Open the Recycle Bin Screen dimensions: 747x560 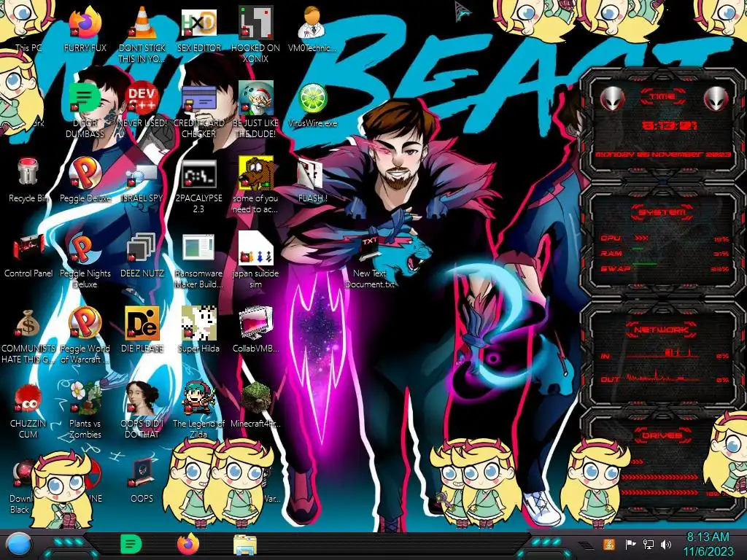pos(28,179)
